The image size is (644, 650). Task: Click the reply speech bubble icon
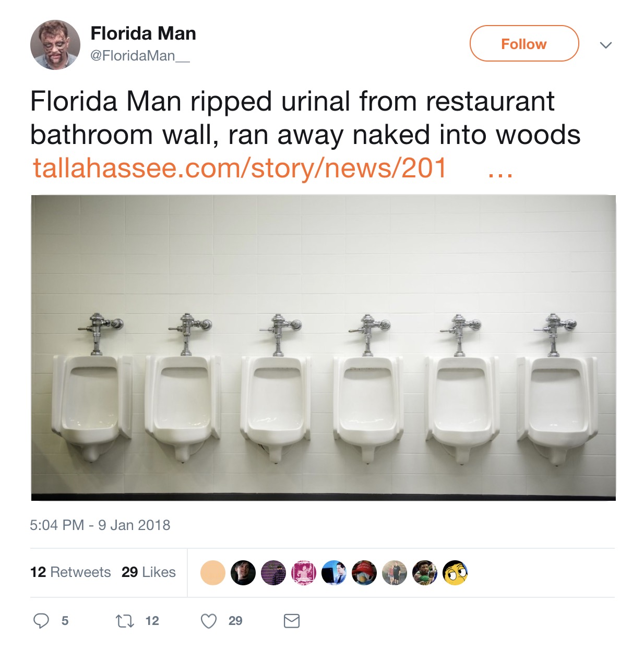[41, 621]
